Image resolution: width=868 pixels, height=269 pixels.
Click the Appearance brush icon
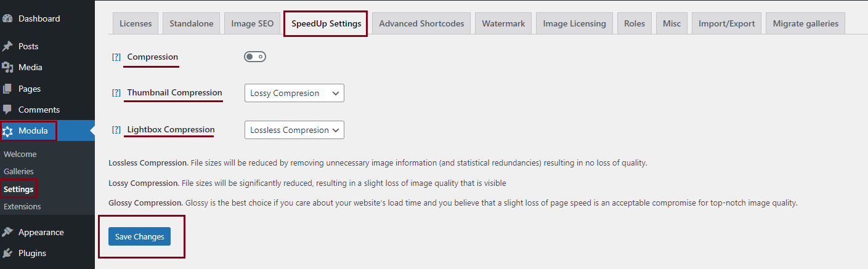(x=7, y=232)
